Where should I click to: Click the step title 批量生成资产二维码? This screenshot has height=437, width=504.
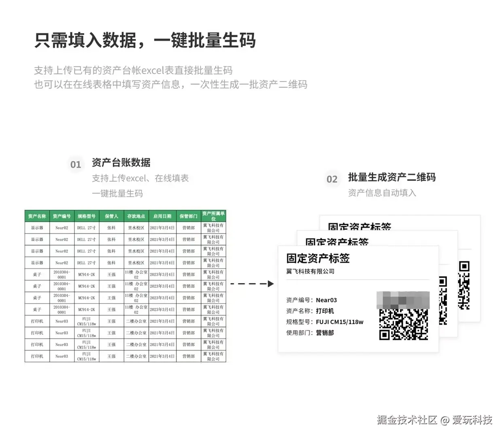pos(392,177)
